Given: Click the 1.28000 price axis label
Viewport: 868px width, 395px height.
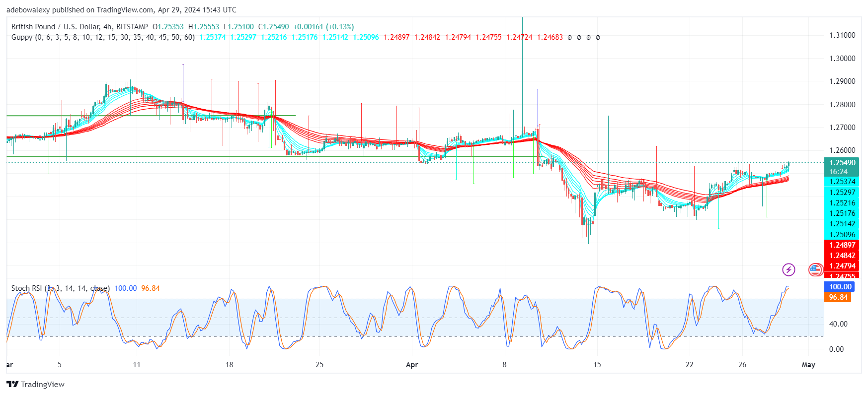Looking at the screenshot, I should [842, 104].
